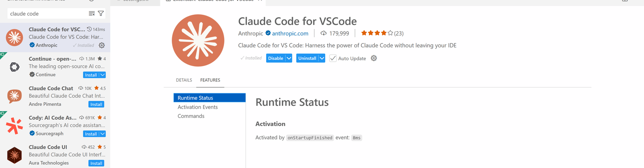The image size is (644, 168).
Task: Open manage gear for installed Claude Code extension in list
Action: [102, 45]
